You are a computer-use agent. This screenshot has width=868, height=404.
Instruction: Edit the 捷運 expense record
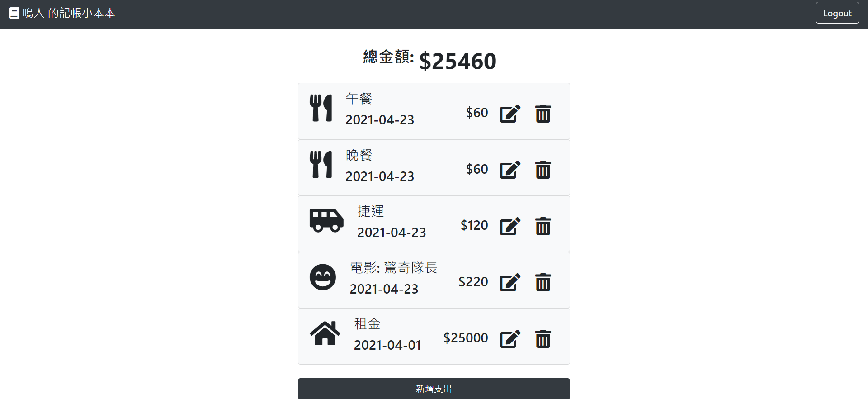tap(510, 226)
